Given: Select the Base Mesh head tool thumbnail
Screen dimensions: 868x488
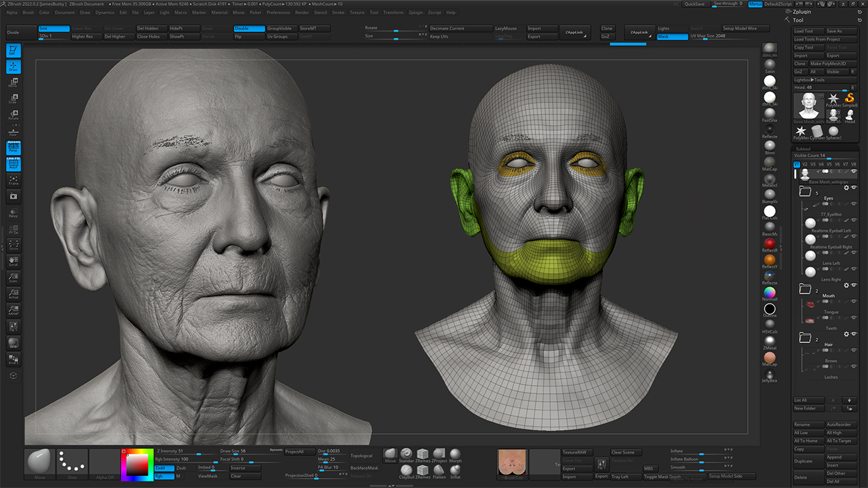Looking at the screenshot, I should point(808,107).
